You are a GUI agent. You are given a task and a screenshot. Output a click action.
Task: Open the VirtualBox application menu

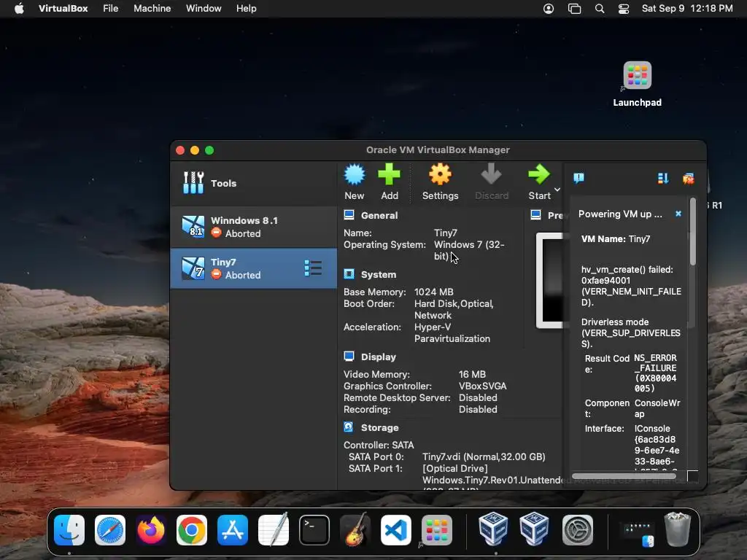(x=63, y=9)
